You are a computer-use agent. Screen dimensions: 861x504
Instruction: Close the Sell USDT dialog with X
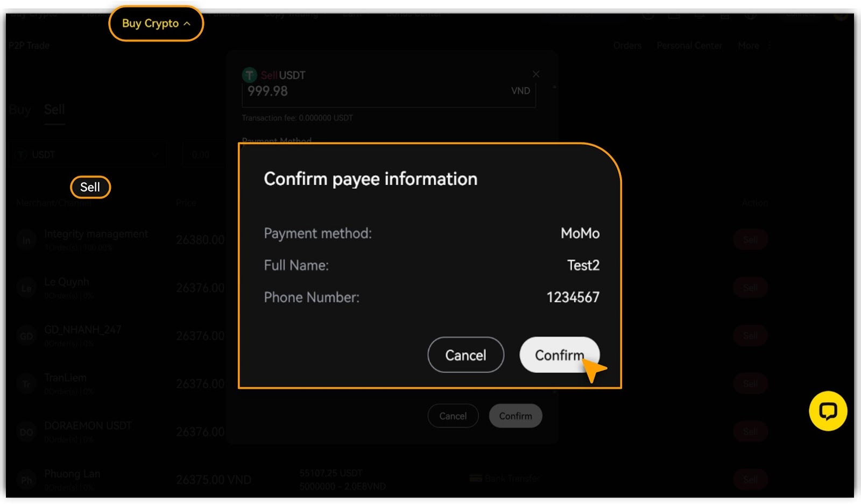(536, 74)
